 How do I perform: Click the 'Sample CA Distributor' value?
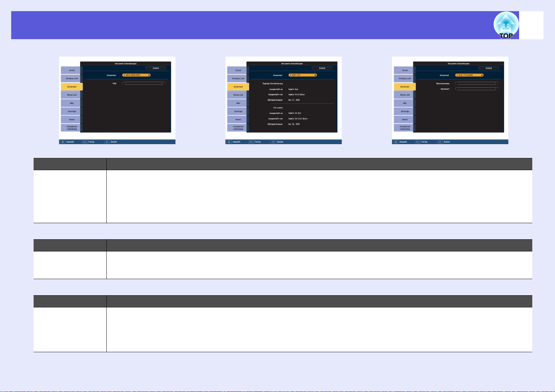[x=298, y=118]
